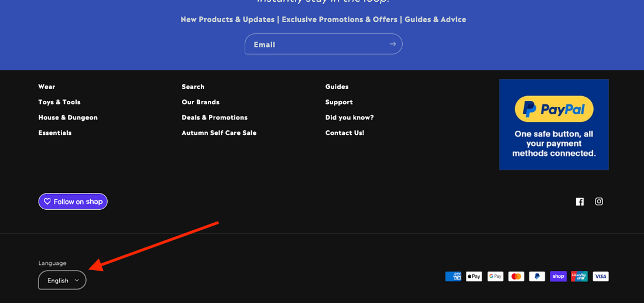
Task: Click the Shop Pay payment icon
Action: [559, 277]
